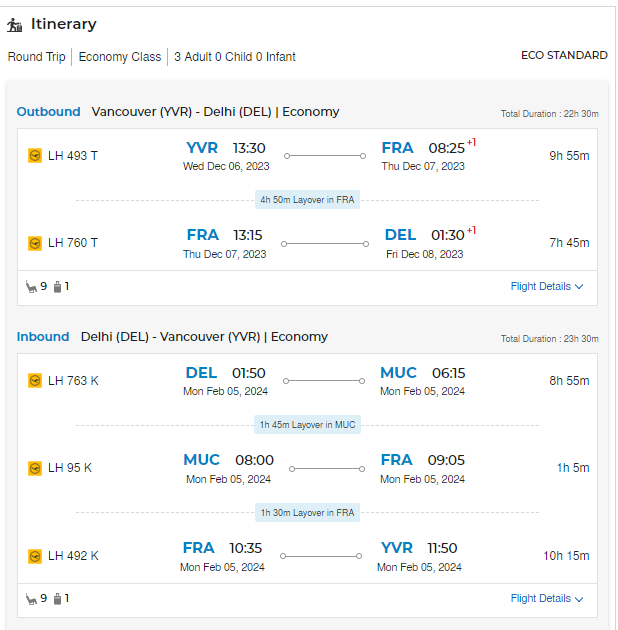Click the 4h 50m Layover in FRA badge
Screen dimensions: 618x630
[x=307, y=200]
